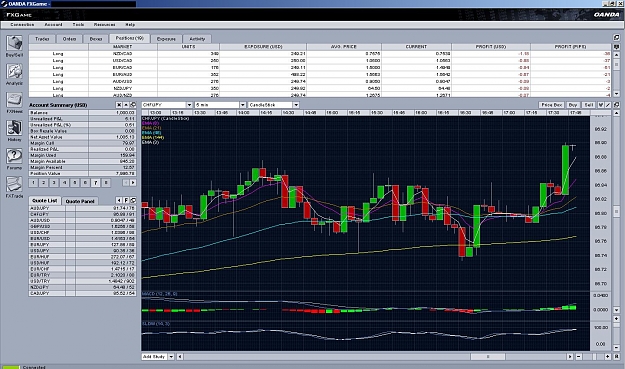Switch to the Orders tab

(69, 39)
